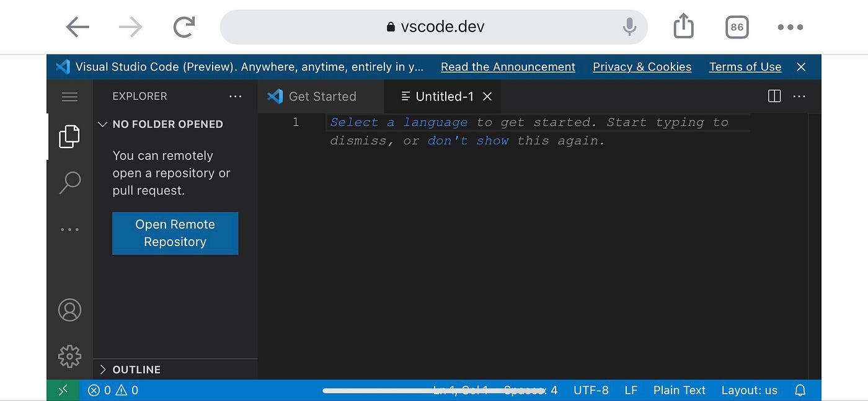Open more editor actions ellipsis
The image size is (868, 401).
coord(799,96)
